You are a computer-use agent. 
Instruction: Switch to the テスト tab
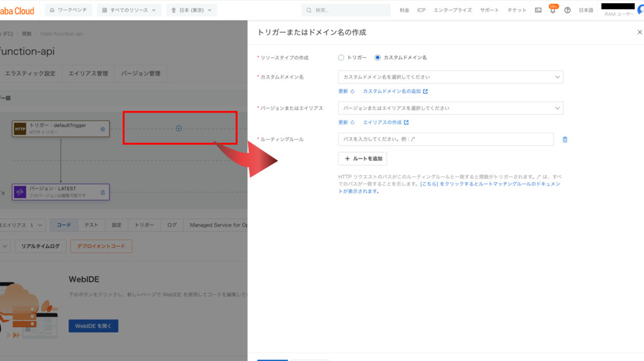[x=91, y=225]
